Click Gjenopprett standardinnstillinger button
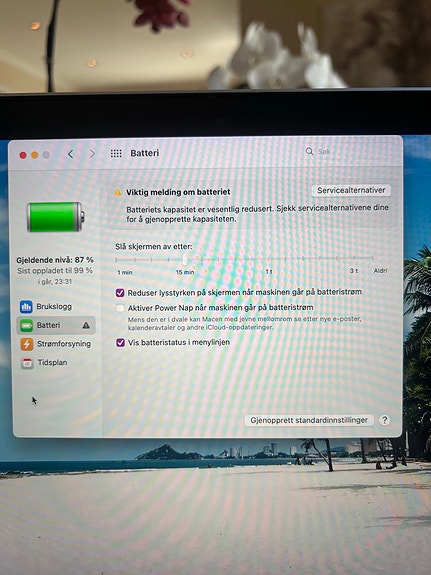Viewport: 431px width, 575px height. click(309, 420)
